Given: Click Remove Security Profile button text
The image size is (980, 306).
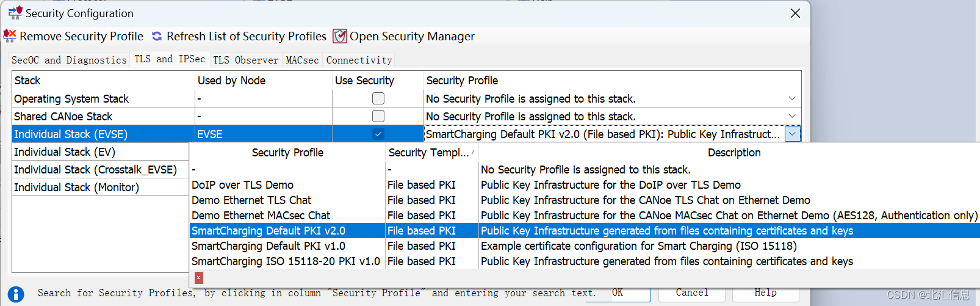Looking at the screenshot, I should click(81, 37).
